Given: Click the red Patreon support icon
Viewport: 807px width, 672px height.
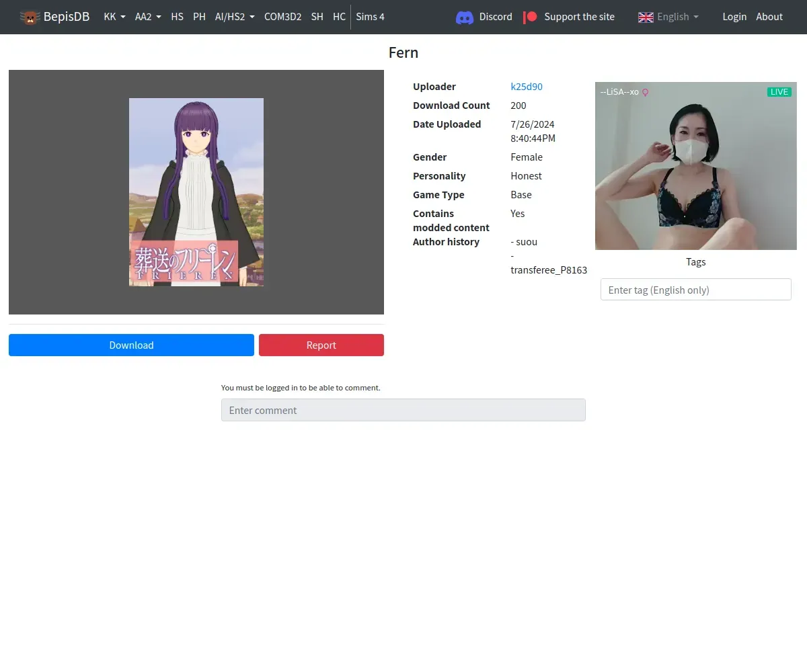Looking at the screenshot, I should (x=531, y=17).
